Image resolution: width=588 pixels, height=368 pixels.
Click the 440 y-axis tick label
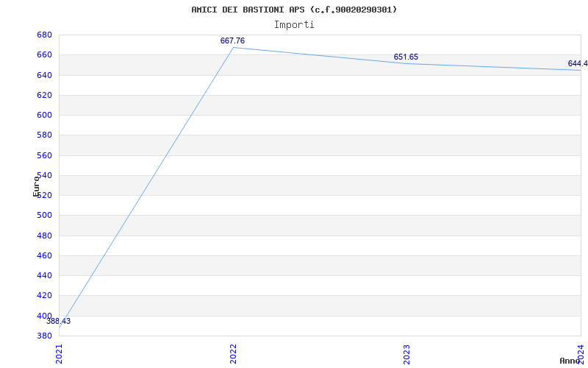[x=44, y=275]
